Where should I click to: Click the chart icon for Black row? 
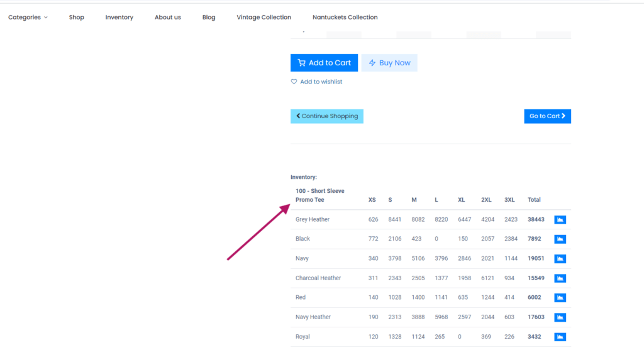(560, 239)
